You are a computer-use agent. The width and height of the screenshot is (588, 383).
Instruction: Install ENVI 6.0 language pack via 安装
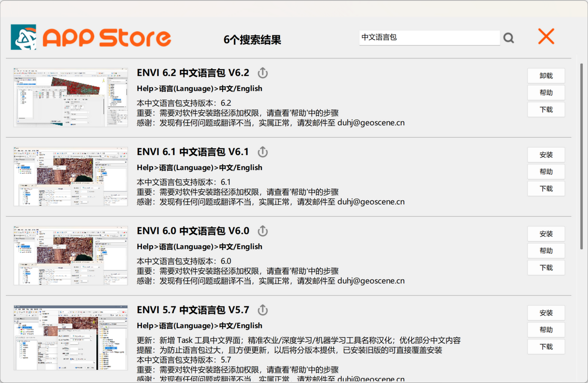(546, 234)
